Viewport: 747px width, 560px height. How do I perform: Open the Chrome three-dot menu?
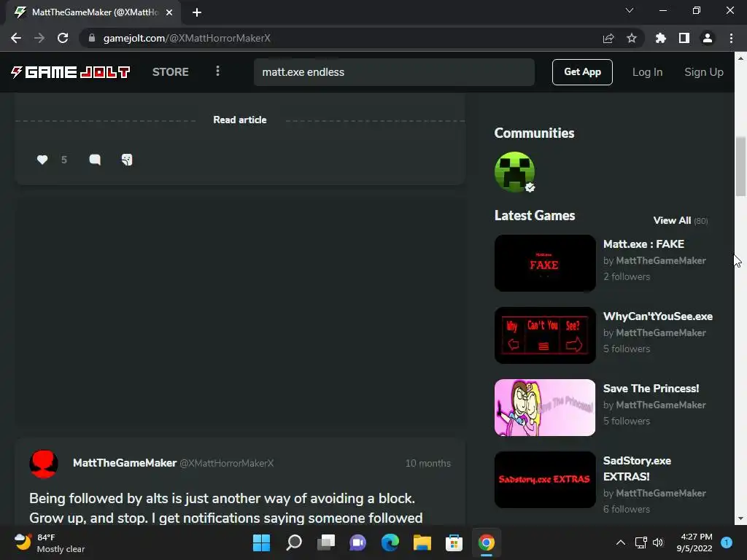[731, 38]
